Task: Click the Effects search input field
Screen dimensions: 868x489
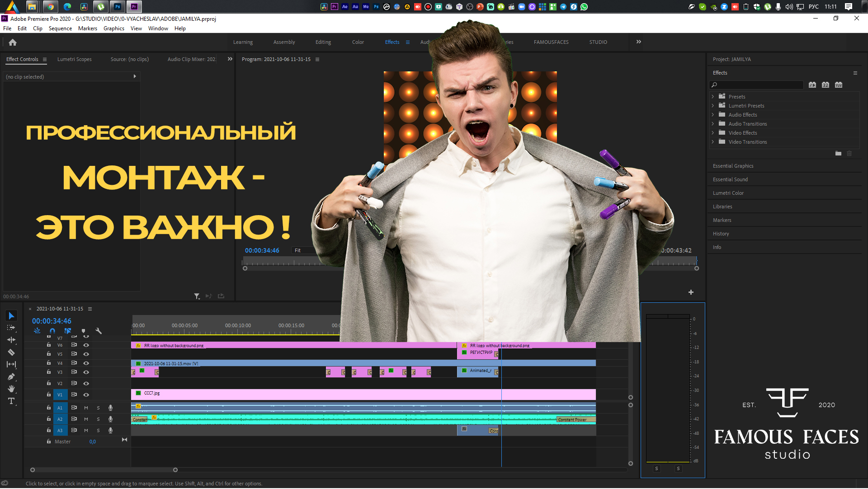Action: pos(756,85)
